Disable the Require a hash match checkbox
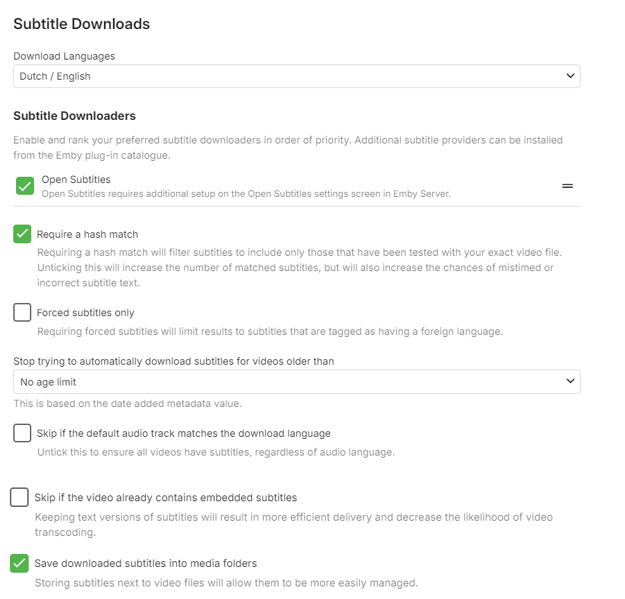This screenshot has width=625, height=599. tap(22, 234)
